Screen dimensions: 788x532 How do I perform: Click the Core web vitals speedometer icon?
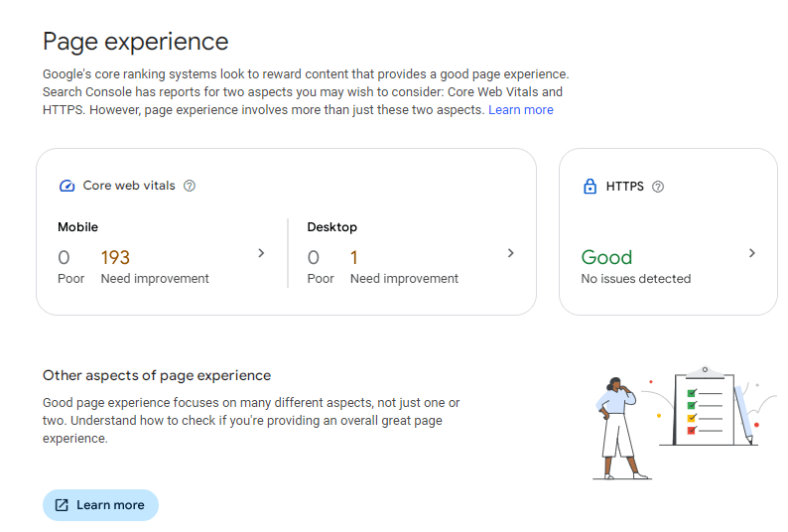coord(66,186)
